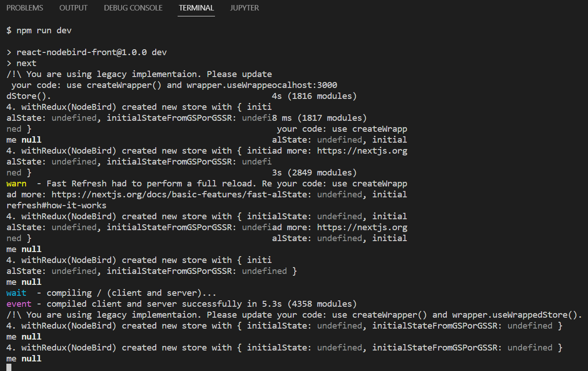588x371 pixels.
Task: Click the 'npm run dev' command text
Action: (x=44, y=31)
